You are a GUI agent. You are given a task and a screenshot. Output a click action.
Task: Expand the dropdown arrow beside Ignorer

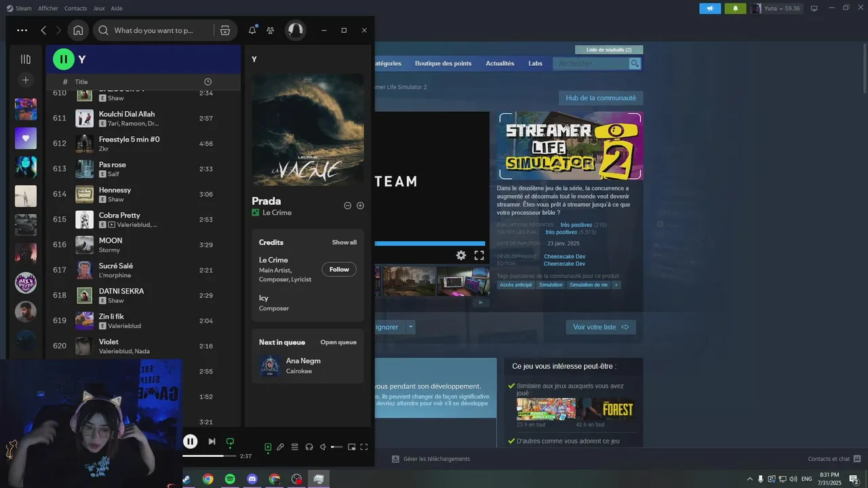(410, 327)
